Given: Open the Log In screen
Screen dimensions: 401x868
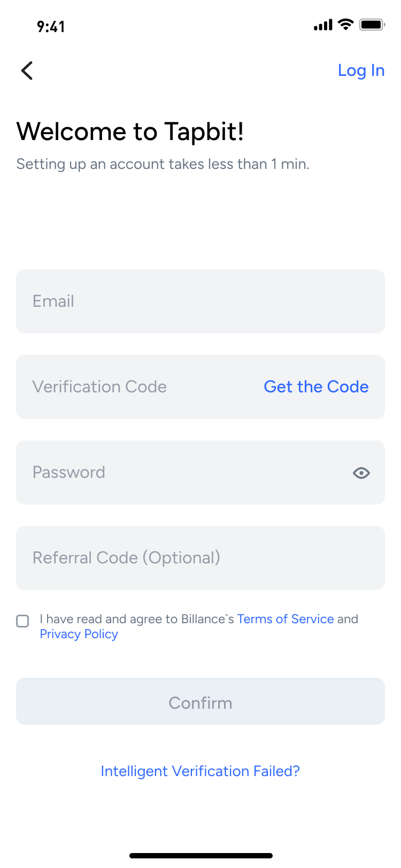Looking at the screenshot, I should pos(361,70).
